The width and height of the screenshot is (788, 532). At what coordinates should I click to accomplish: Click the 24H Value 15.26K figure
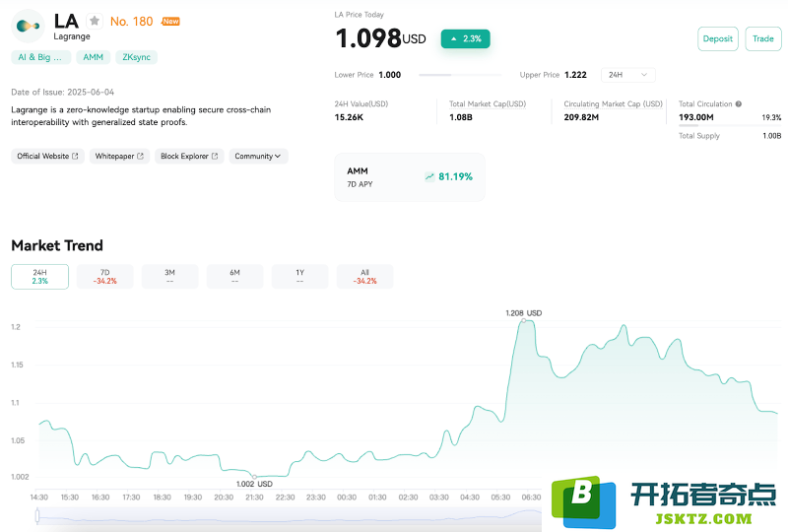(x=349, y=117)
